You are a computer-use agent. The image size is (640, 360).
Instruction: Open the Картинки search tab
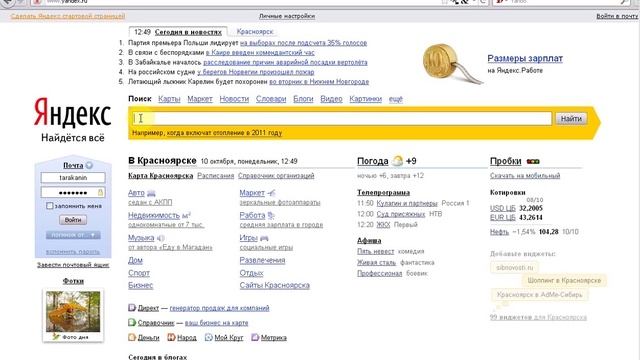pyautogui.click(x=365, y=99)
